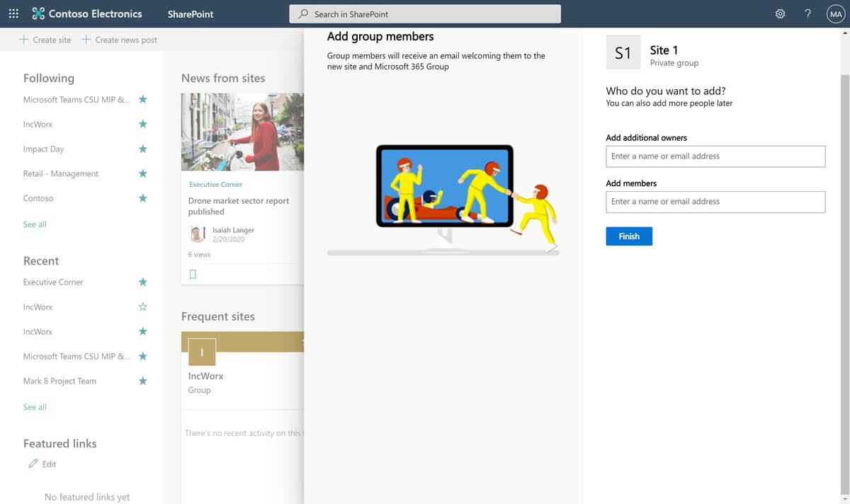850x504 pixels.
Task: Click the 6 views text
Action: coord(200,254)
